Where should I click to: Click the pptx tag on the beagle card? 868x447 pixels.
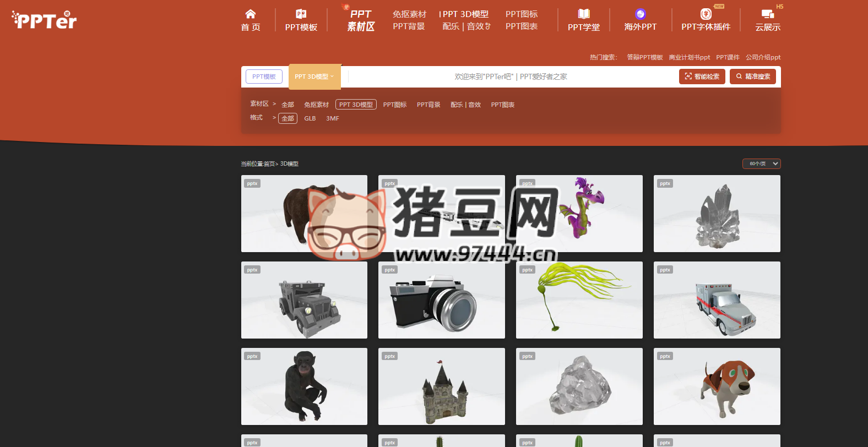click(665, 356)
